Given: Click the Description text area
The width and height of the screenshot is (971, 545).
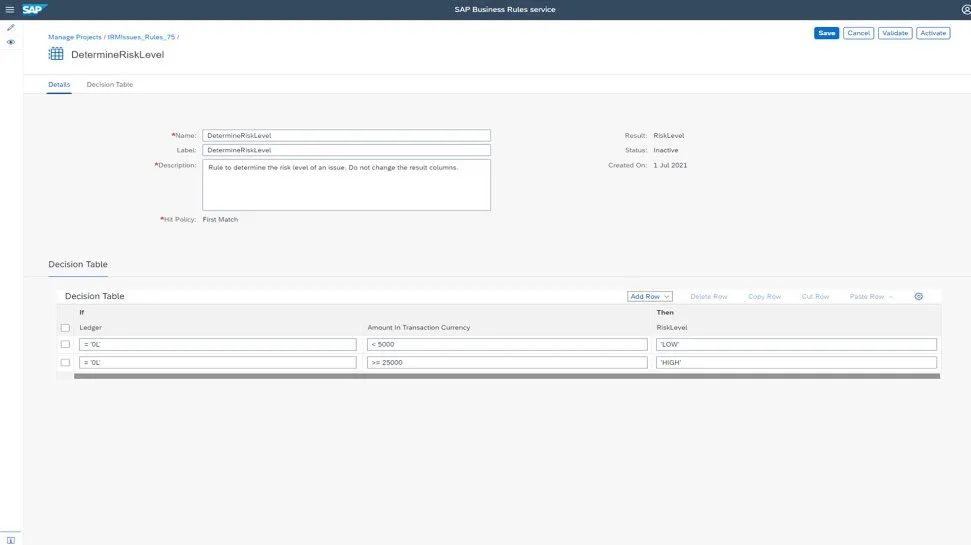Looking at the screenshot, I should coord(346,185).
